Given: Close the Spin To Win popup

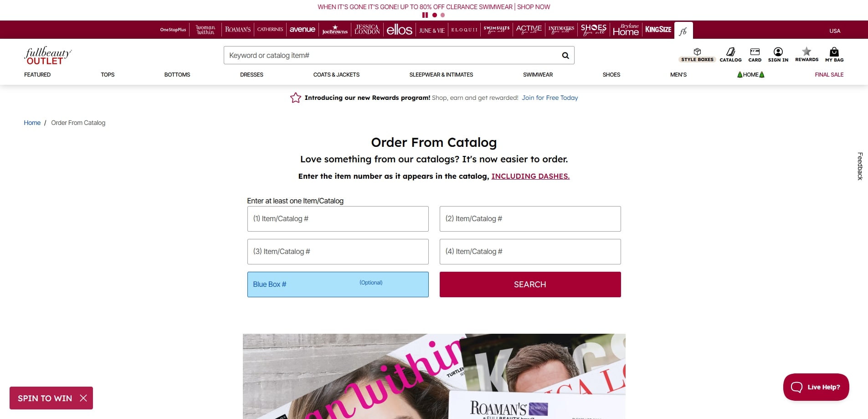Looking at the screenshot, I should point(83,398).
